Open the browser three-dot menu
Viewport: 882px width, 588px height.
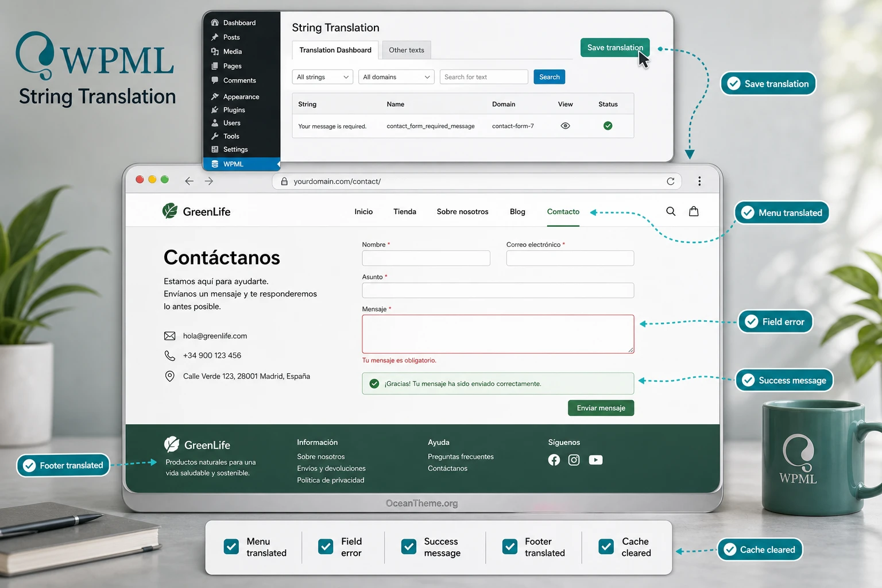coord(699,181)
